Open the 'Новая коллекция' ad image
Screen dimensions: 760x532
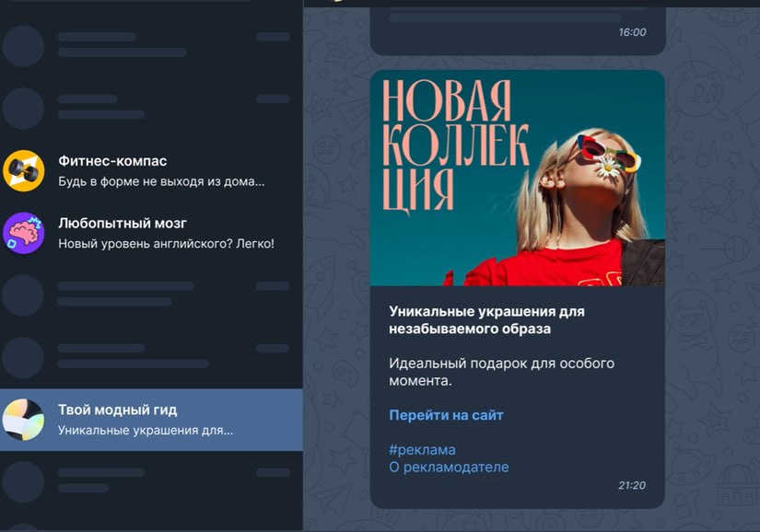click(x=518, y=179)
